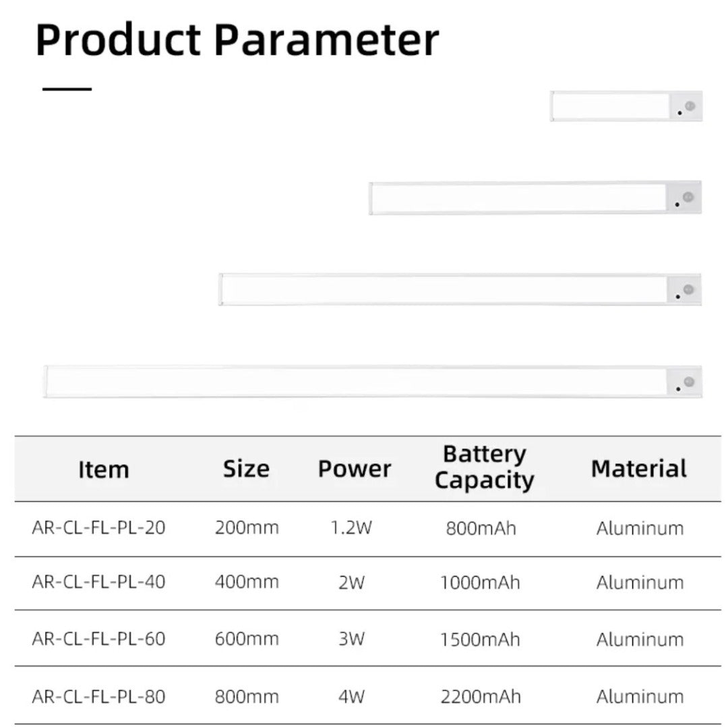Click the Power column header
Screen dimensions: 728x727
tap(355, 469)
